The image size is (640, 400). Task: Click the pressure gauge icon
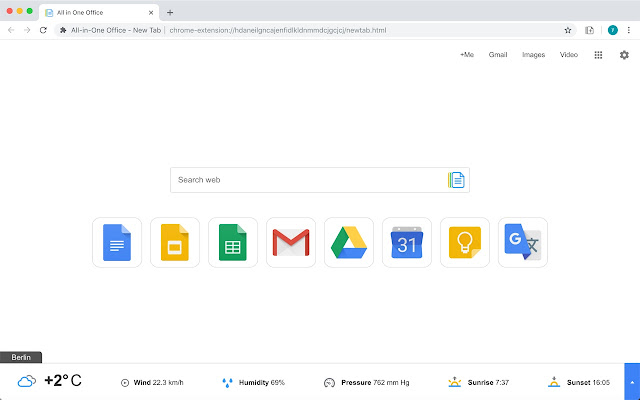[329, 383]
